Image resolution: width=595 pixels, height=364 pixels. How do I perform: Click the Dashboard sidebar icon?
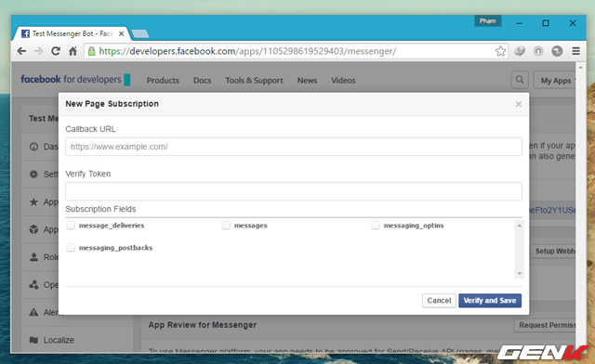[33, 147]
